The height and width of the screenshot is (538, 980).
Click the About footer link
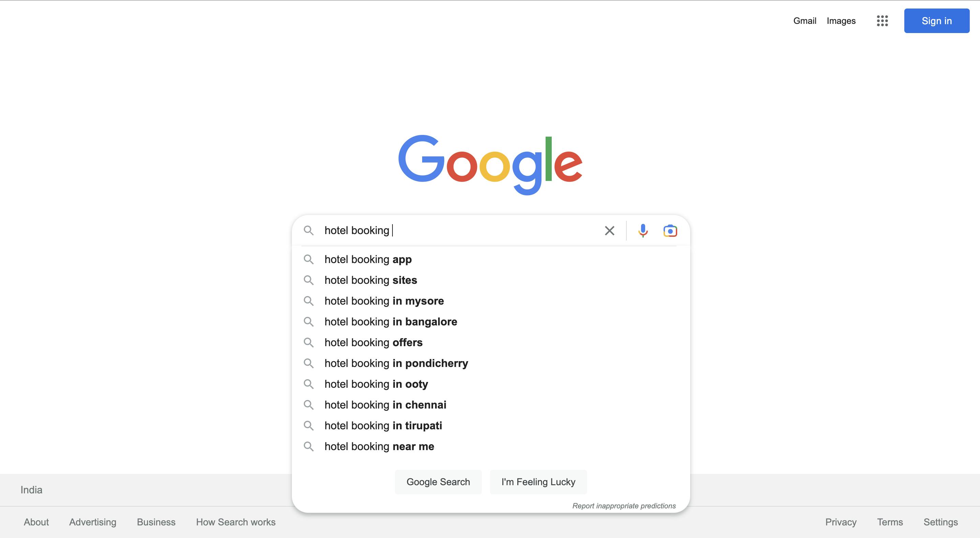click(x=36, y=522)
